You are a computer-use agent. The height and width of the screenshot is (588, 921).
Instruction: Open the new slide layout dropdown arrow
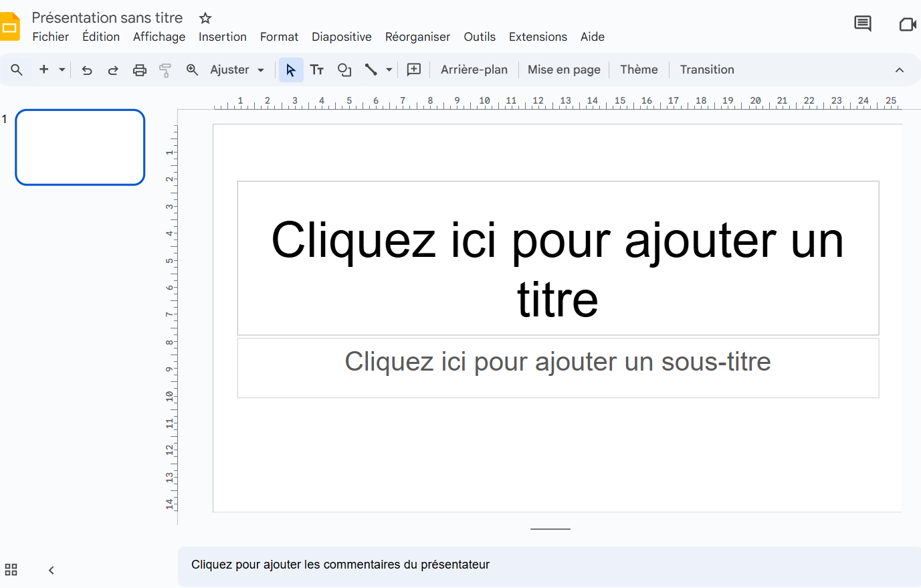[x=61, y=70]
